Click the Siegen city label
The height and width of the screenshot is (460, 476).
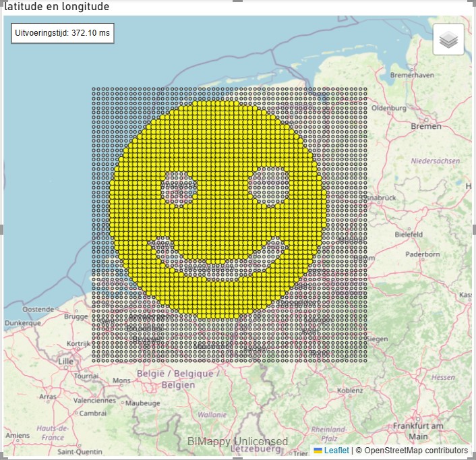(378, 339)
